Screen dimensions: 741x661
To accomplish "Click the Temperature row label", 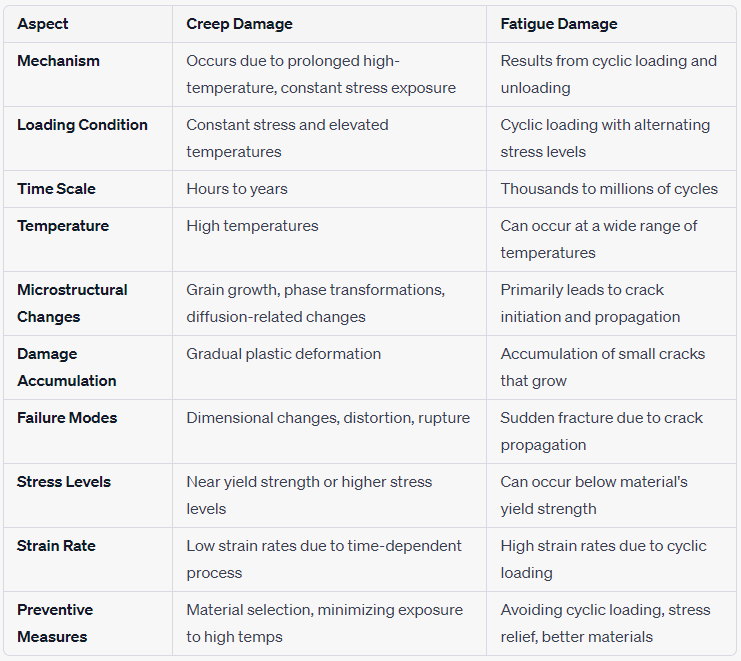I will coord(63,226).
